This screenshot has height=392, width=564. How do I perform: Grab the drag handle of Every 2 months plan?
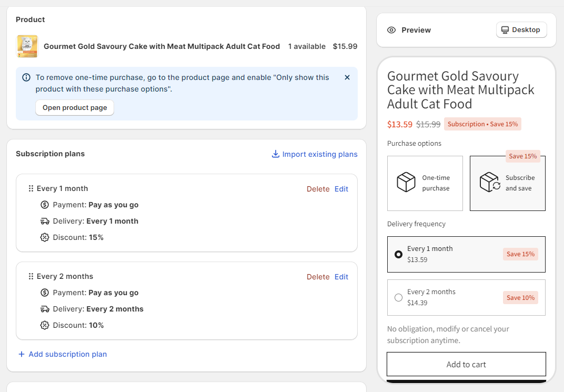[31, 276]
